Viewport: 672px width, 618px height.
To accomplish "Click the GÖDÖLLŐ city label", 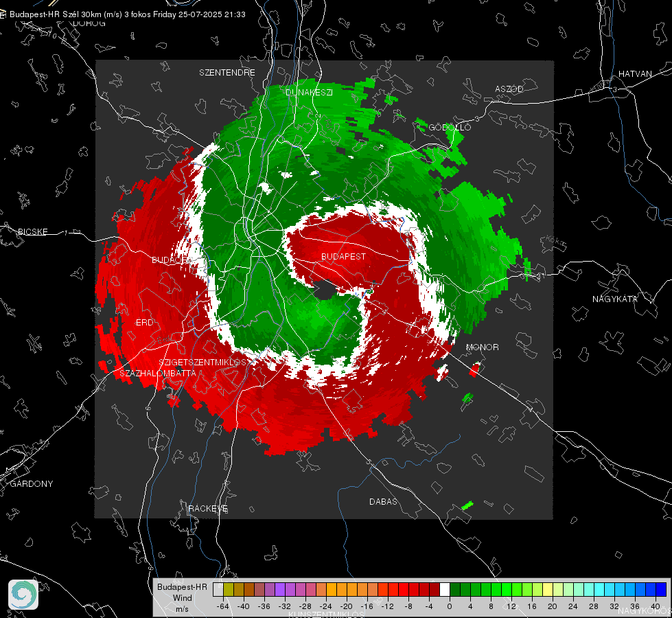I will 450,127.
